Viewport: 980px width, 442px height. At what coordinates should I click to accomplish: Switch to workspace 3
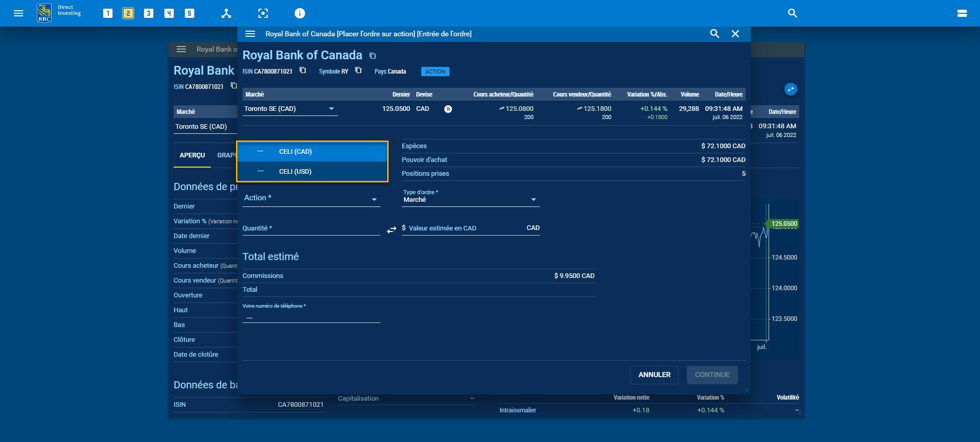click(149, 13)
